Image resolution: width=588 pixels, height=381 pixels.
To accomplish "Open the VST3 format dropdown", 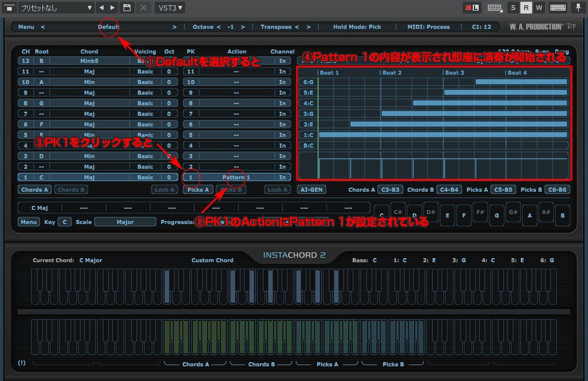I will tap(170, 8).
